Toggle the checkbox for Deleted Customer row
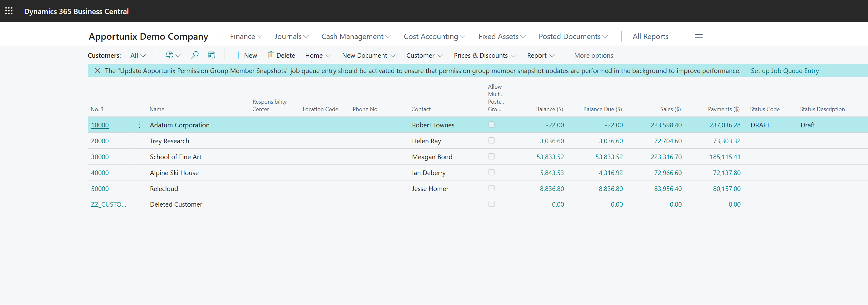Screen dimensions: 868x305 (x=491, y=204)
